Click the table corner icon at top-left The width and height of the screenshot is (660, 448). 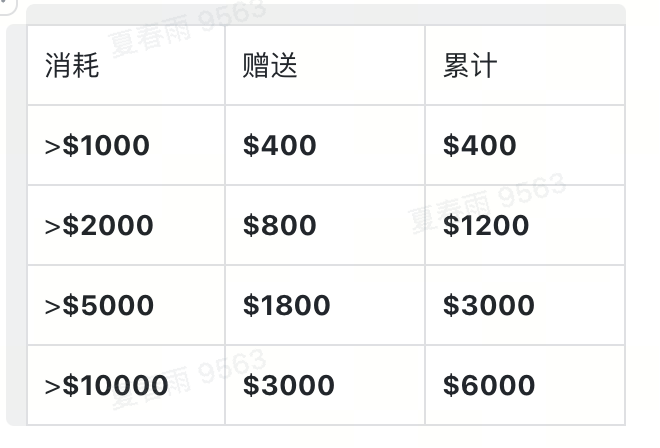point(4,5)
